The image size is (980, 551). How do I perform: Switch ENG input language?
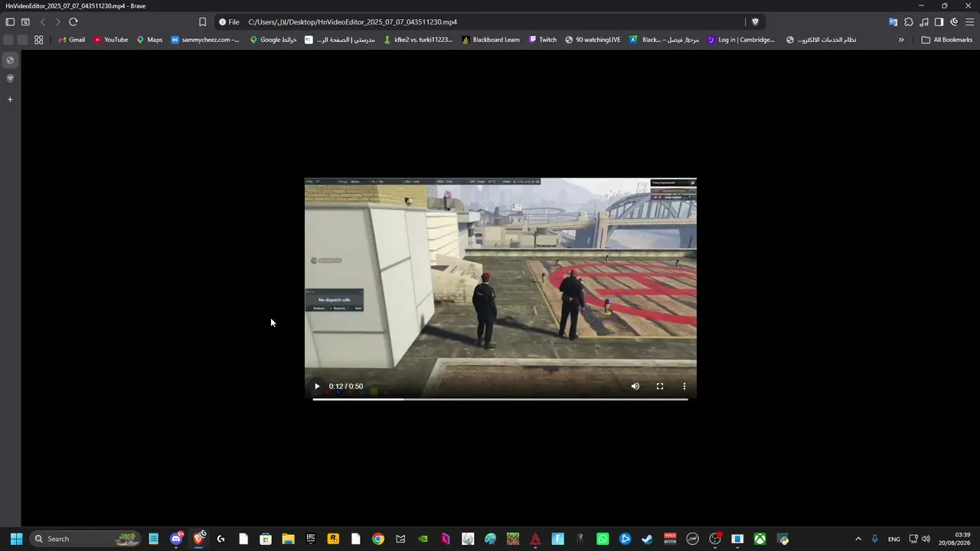(894, 539)
